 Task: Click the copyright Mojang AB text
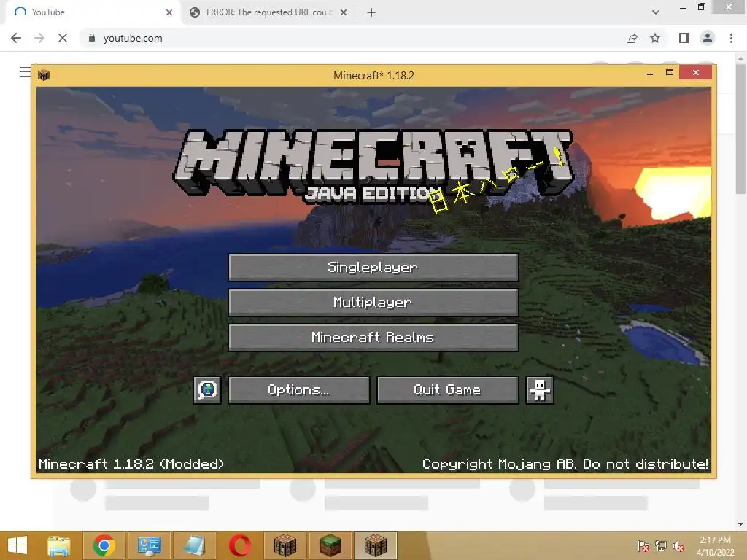tap(565, 464)
